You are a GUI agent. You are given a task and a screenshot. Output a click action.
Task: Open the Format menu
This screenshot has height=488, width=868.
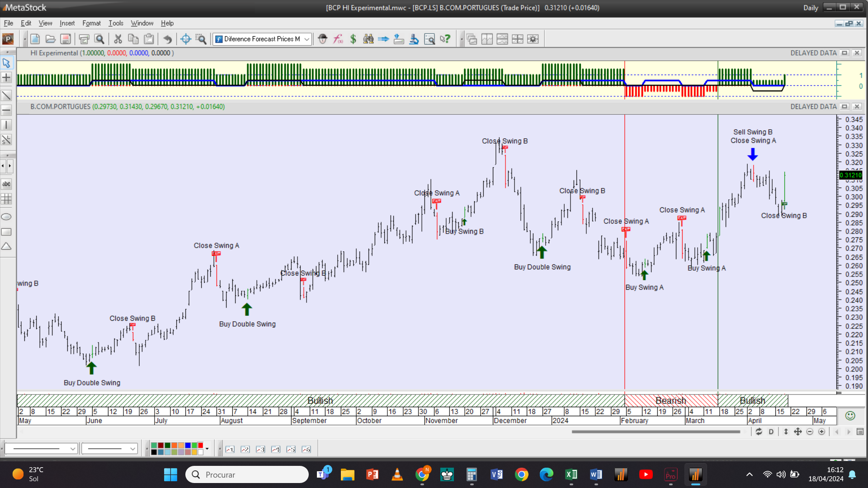[91, 23]
